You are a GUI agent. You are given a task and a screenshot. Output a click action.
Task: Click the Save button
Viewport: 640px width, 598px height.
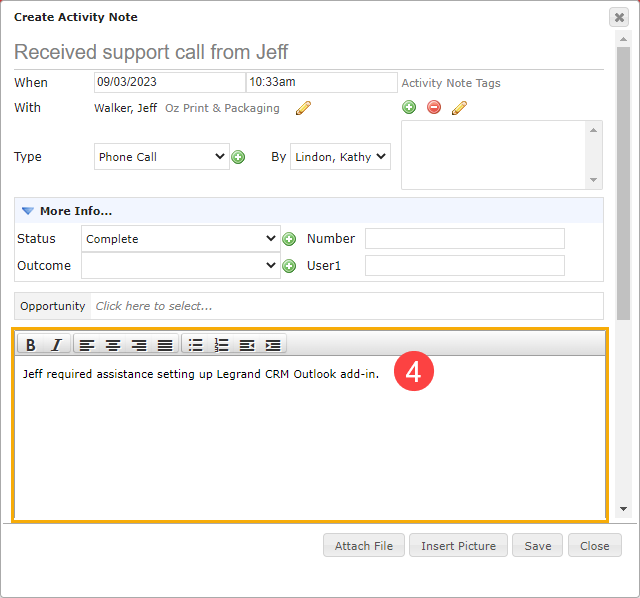[538, 545]
